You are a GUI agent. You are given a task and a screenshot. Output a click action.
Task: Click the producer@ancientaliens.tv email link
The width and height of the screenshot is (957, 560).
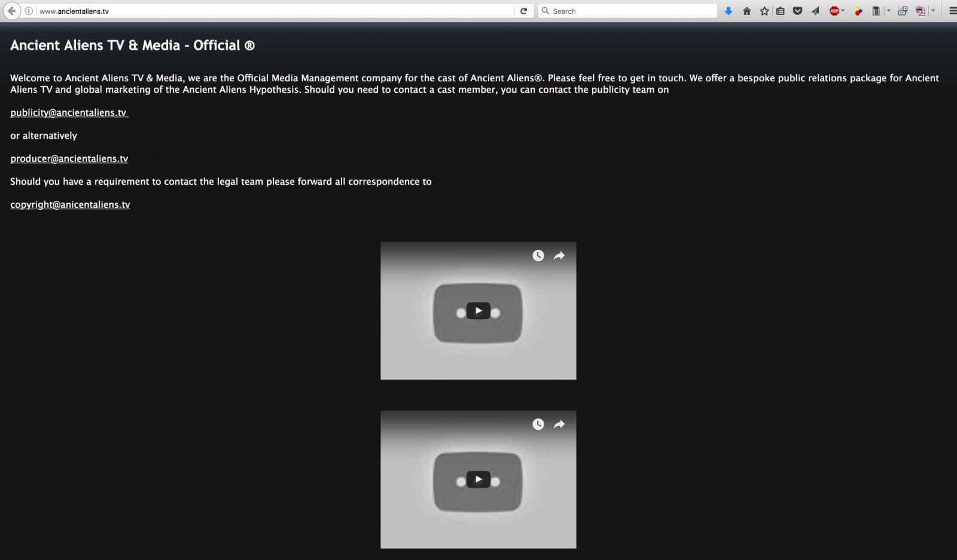coord(69,158)
